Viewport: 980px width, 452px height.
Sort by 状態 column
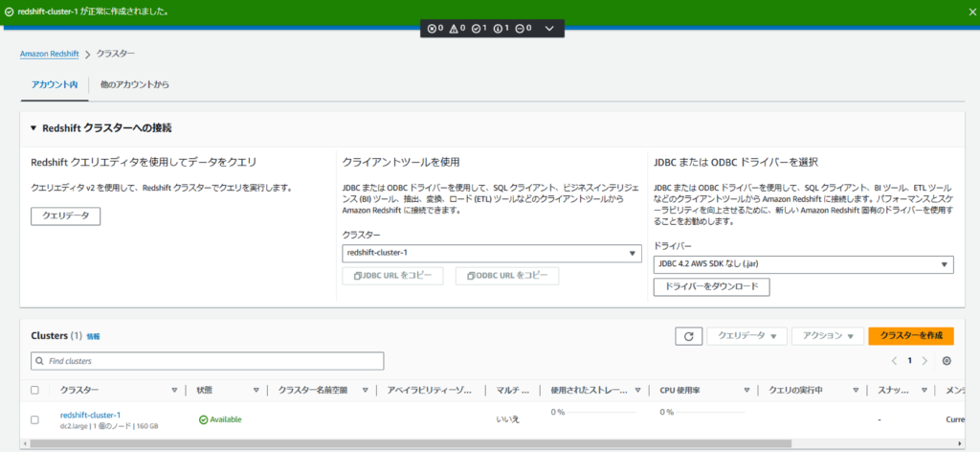[256, 390]
